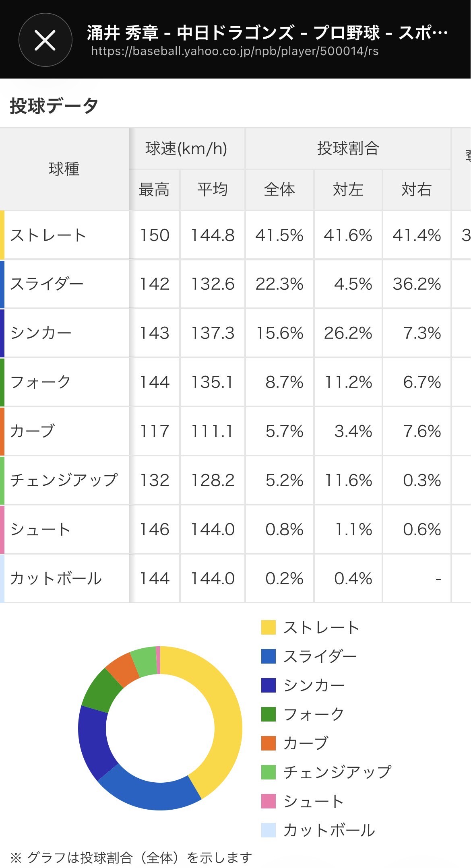Viewport: 471px width, 868px height.
Task: Click the 球速(km/h) column header
Action: click(x=186, y=148)
